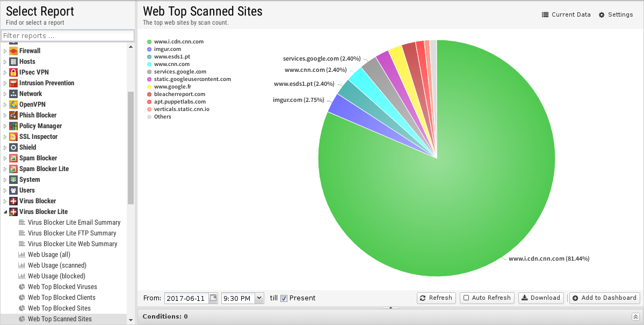The height and width of the screenshot is (325, 644).
Task: Expand the System tree node
Action: click(5, 180)
